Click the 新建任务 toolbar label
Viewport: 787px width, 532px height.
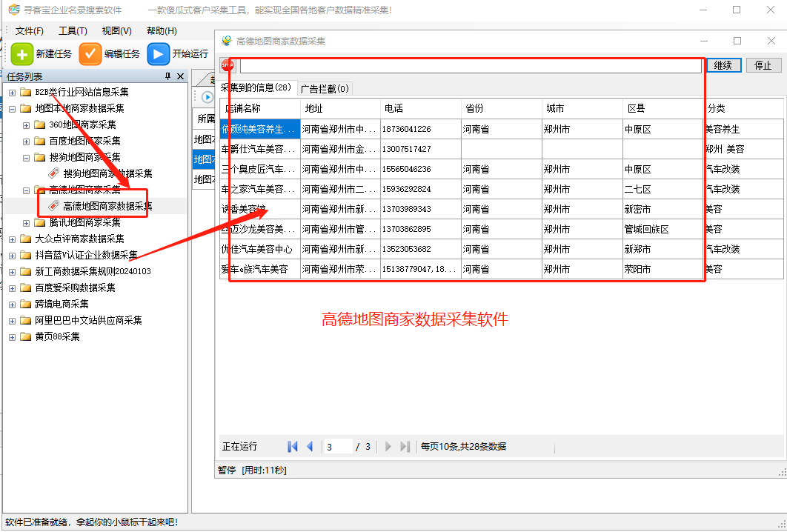click(x=53, y=53)
